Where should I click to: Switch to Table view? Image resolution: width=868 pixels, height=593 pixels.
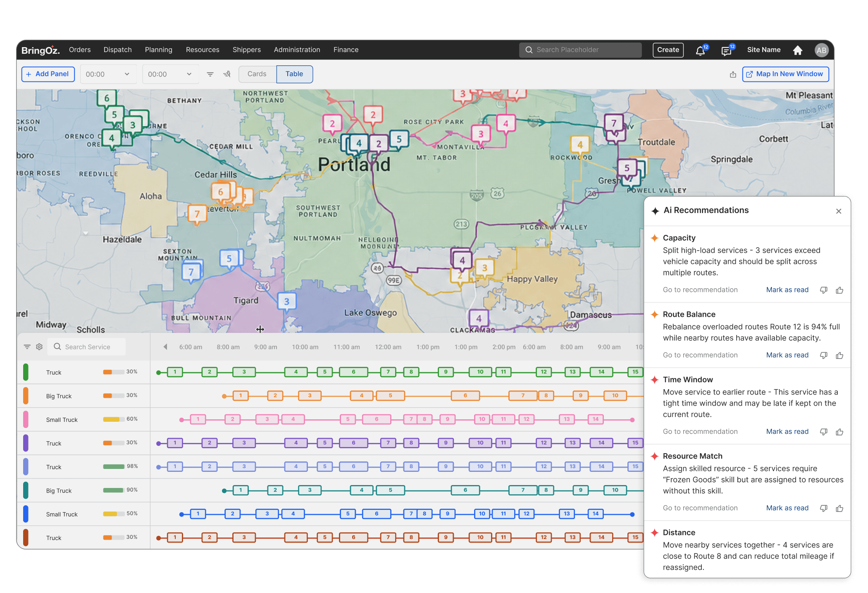click(x=294, y=74)
